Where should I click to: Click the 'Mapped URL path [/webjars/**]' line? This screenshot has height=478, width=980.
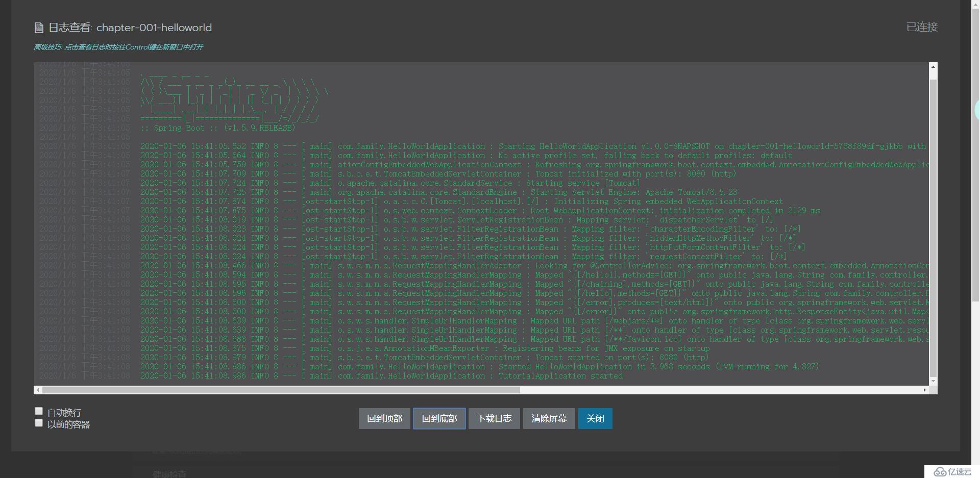point(534,321)
